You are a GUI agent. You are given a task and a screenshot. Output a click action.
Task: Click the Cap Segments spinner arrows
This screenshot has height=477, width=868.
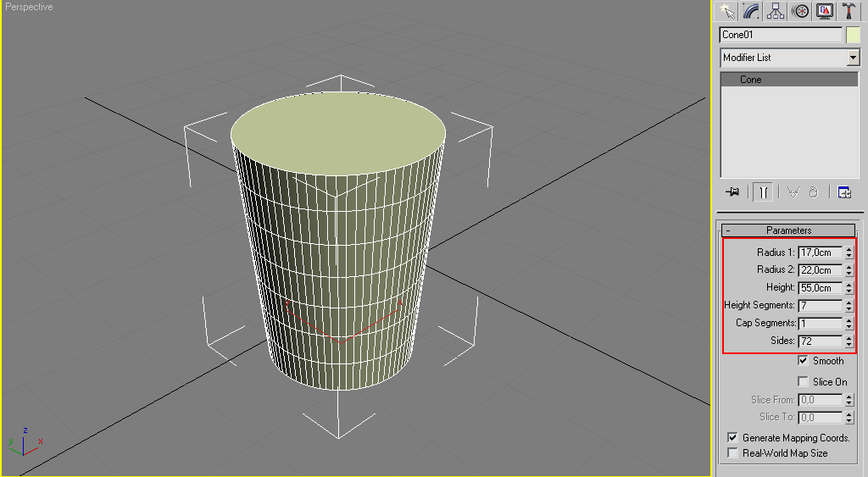pyautogui.click(x=849, y=323)
